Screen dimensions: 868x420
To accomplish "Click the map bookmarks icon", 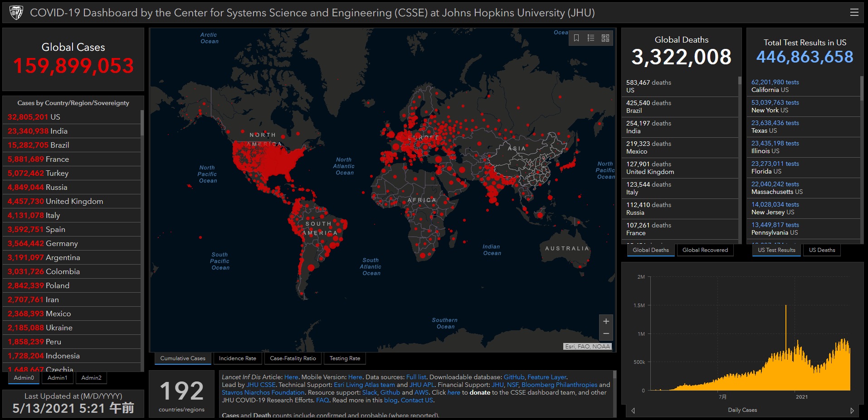I will click(576, 38).
